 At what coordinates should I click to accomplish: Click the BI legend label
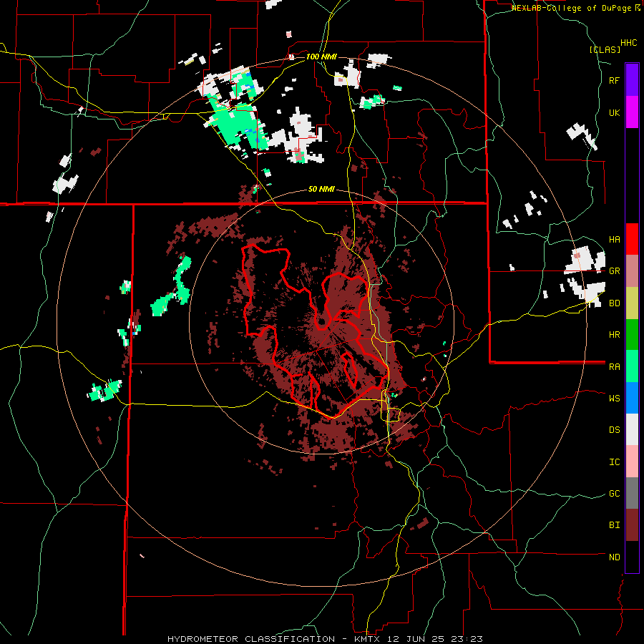coord(614,525)
